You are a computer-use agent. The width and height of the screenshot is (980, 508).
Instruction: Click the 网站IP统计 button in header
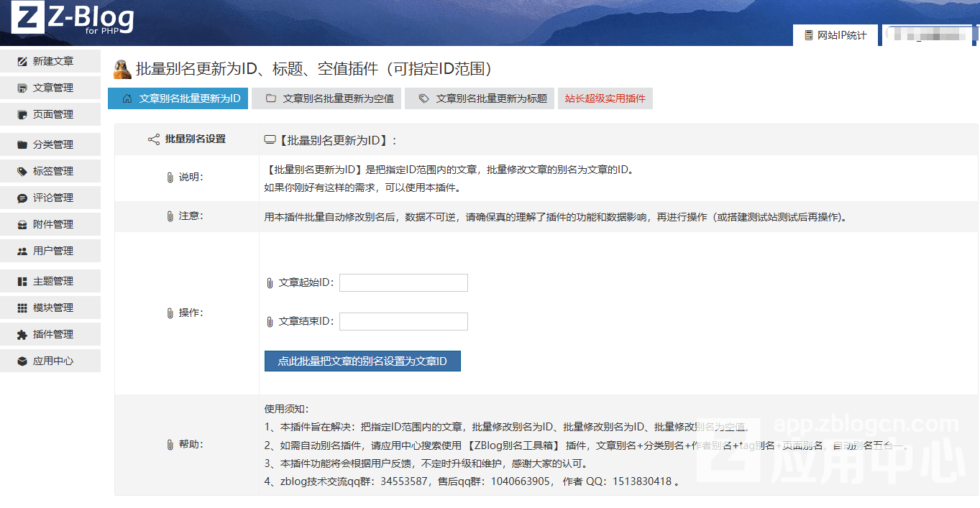(835, 35)
